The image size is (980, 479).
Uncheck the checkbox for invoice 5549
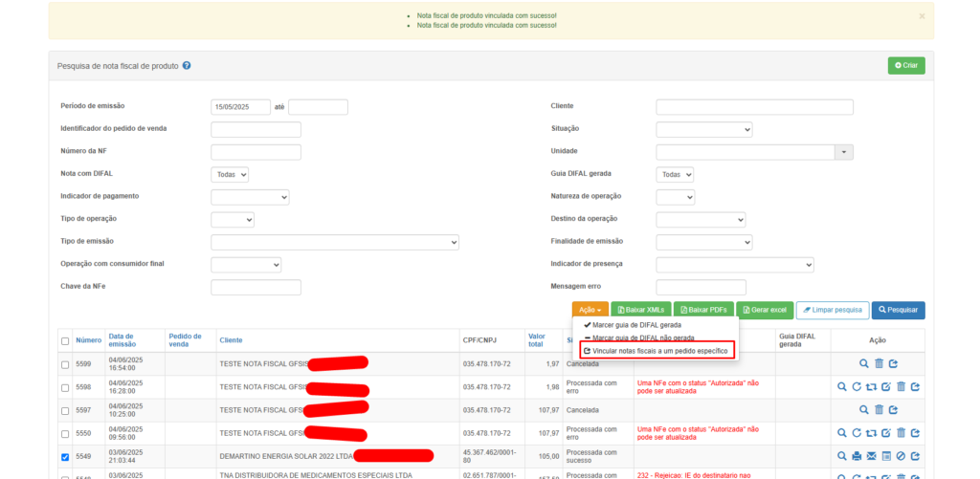[x=65, y=457]
